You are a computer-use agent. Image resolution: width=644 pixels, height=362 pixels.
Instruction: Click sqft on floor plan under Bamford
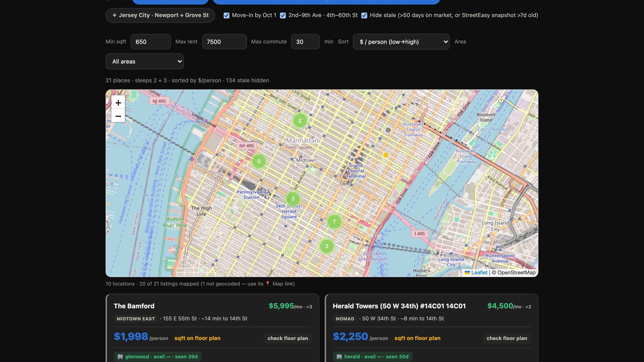[x=197, y=338]
